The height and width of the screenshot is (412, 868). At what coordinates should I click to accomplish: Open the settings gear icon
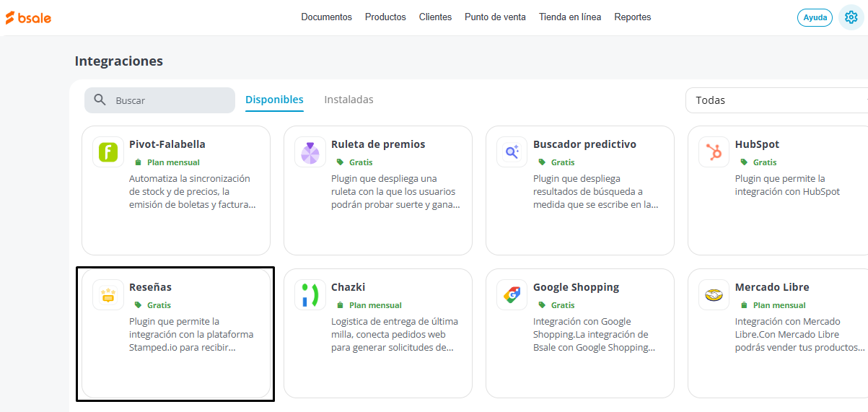click(851, 17)
